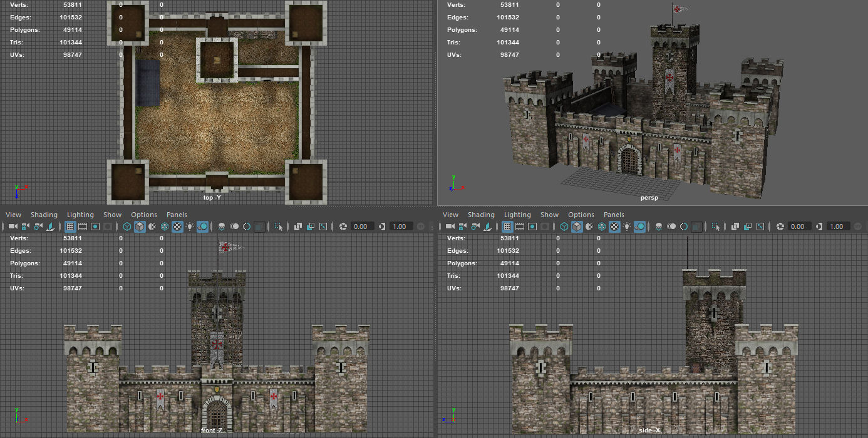
Task: Click Depth of Field icon in front panel
Action: [x=259, y=227]
